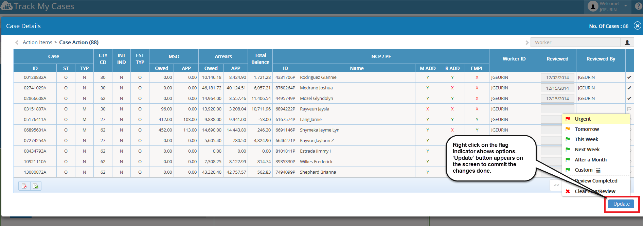Click the green Next Week flag icon
Image resolution: width=644 pixels, height=226 pixels.
(x=568, y=150)
